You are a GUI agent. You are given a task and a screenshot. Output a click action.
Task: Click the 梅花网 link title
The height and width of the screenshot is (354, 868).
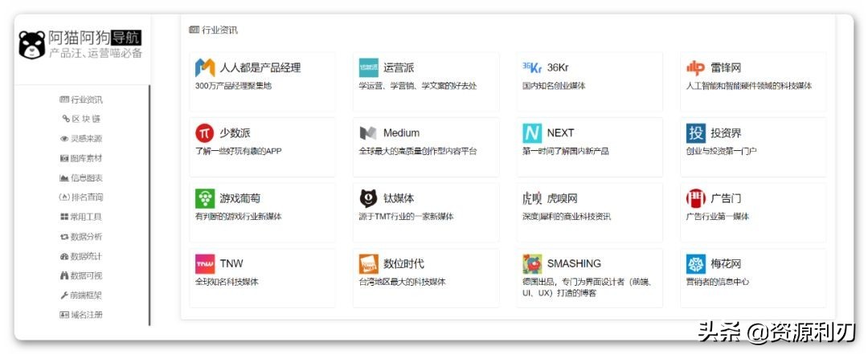(725, 263)
